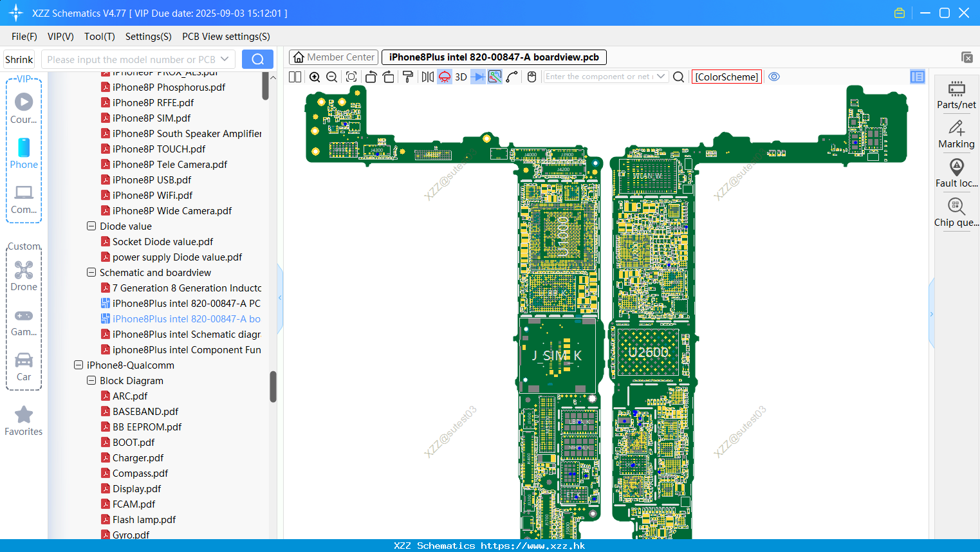Open Chip query tool

click(957, 213)
